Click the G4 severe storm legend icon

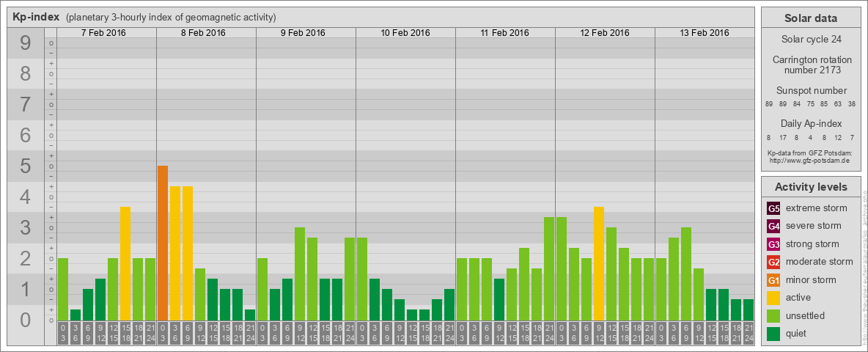pyautogui.click(x=773, y=226)
